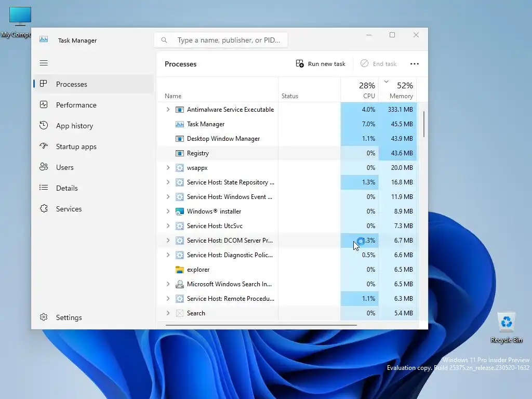Click the Task Manager process icon
Image resolution: width=532 pixels, height=399 pixels.
coord(179,124)
